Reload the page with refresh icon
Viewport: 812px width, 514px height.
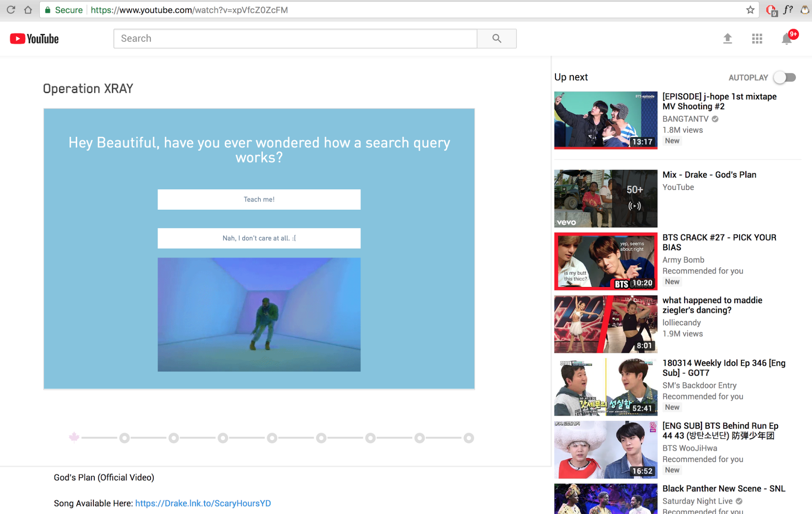(x=11, y=10)
